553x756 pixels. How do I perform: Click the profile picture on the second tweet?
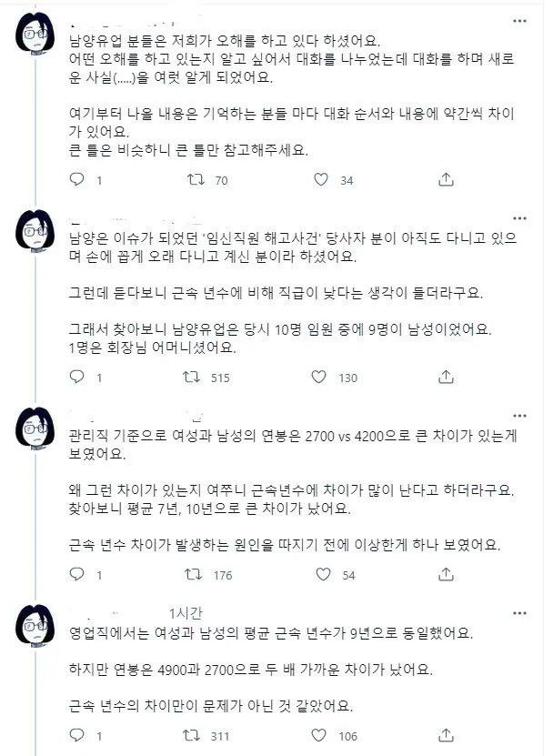pos(34,231)
